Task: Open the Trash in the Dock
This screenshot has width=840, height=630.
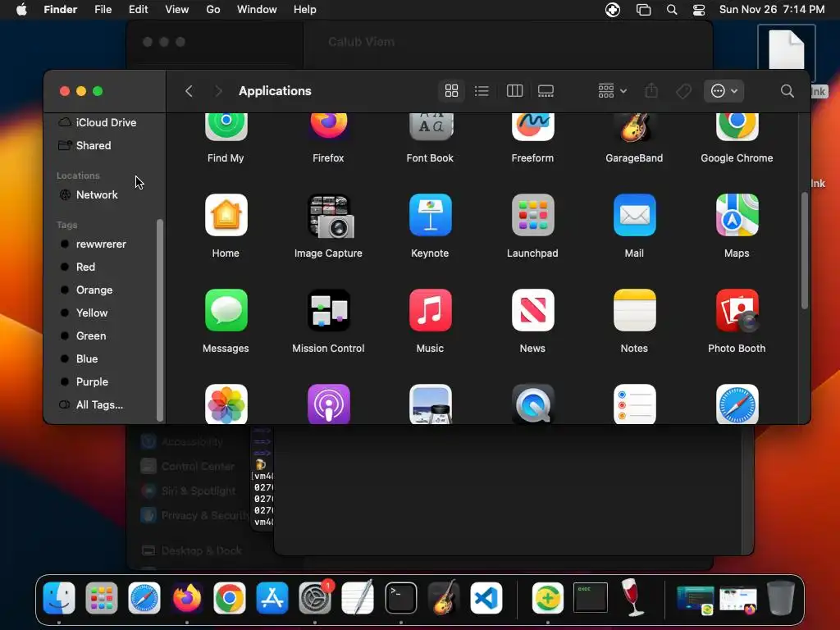Action: 781,598
